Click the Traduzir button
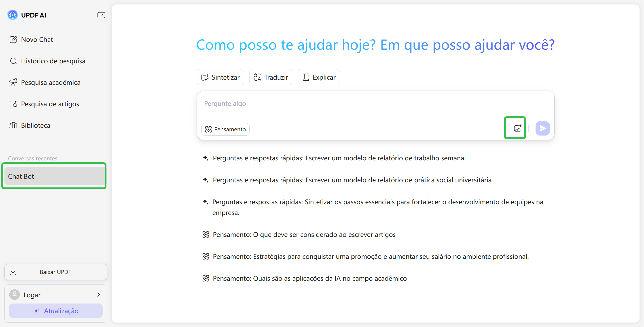The height and width of the screenshot is (327, 644). coord(271,77)
